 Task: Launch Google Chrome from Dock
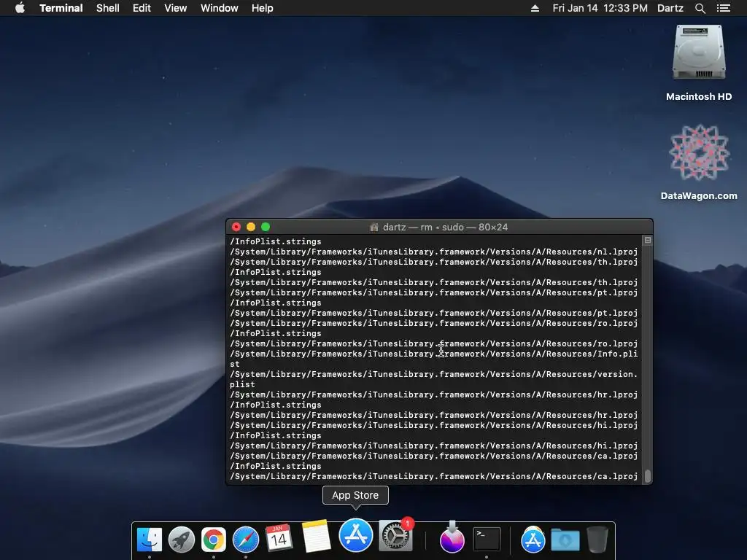(x=214, y=540)
